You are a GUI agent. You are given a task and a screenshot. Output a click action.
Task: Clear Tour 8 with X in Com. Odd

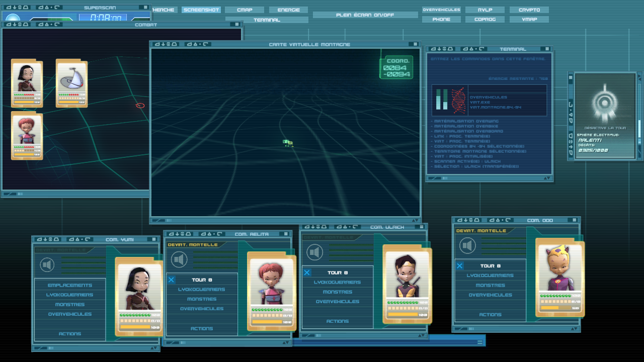[459, 265]
